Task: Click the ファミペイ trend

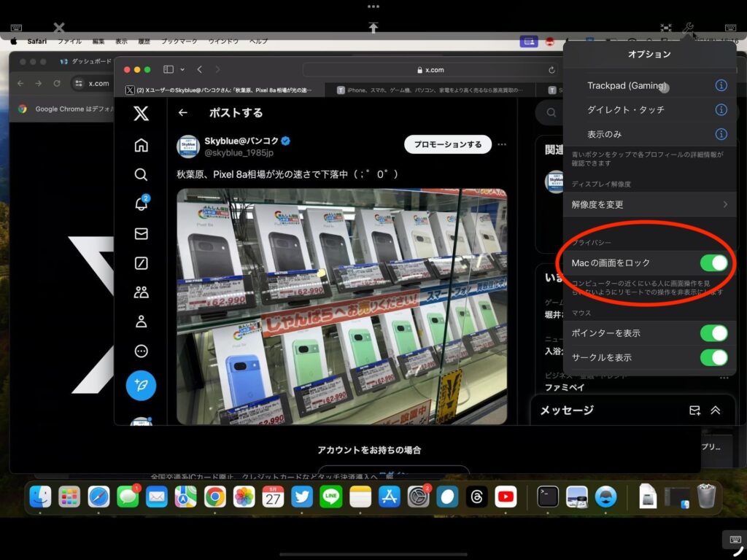Action: point(565,388)
